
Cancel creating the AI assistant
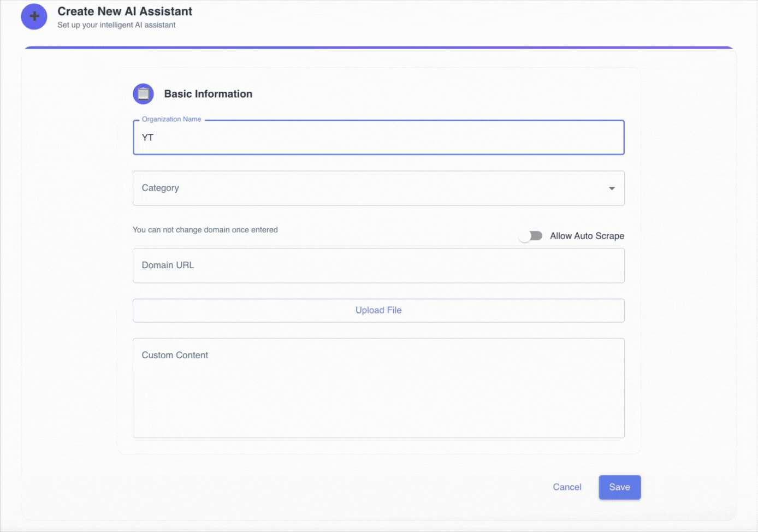(567, 487)
